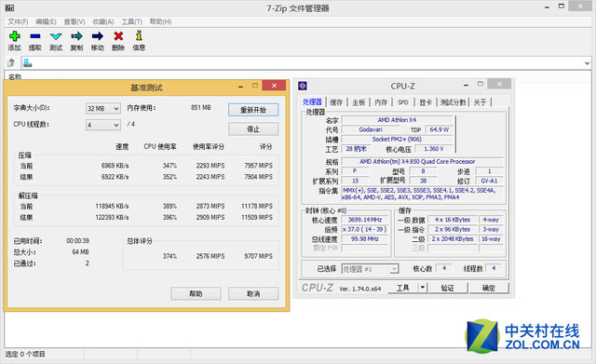The width and height of the screenshot is (596, 364).
Task: Switch to the CPU-Z Bench (測試分數) tab
Action: tap(454, 102)
